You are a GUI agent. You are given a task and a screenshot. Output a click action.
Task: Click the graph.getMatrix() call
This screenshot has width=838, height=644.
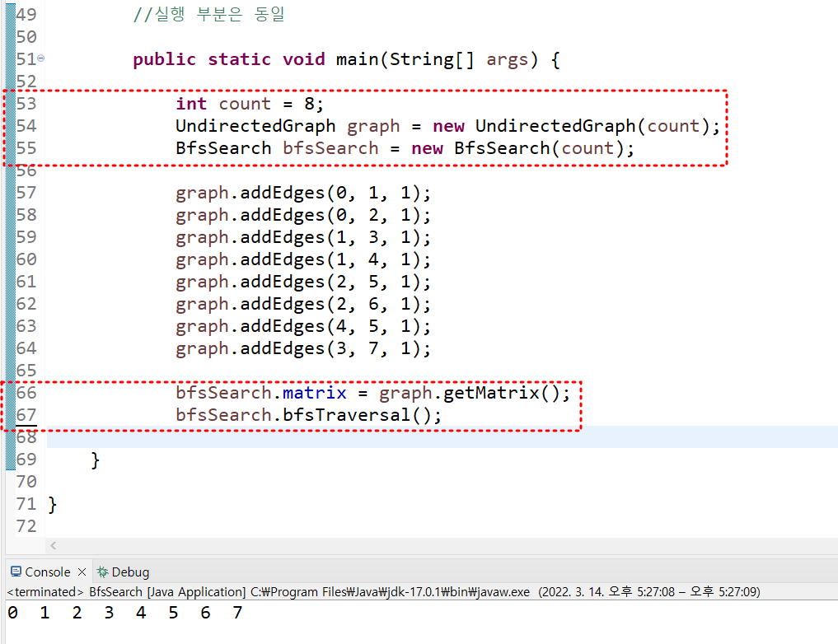pos(475,393)
